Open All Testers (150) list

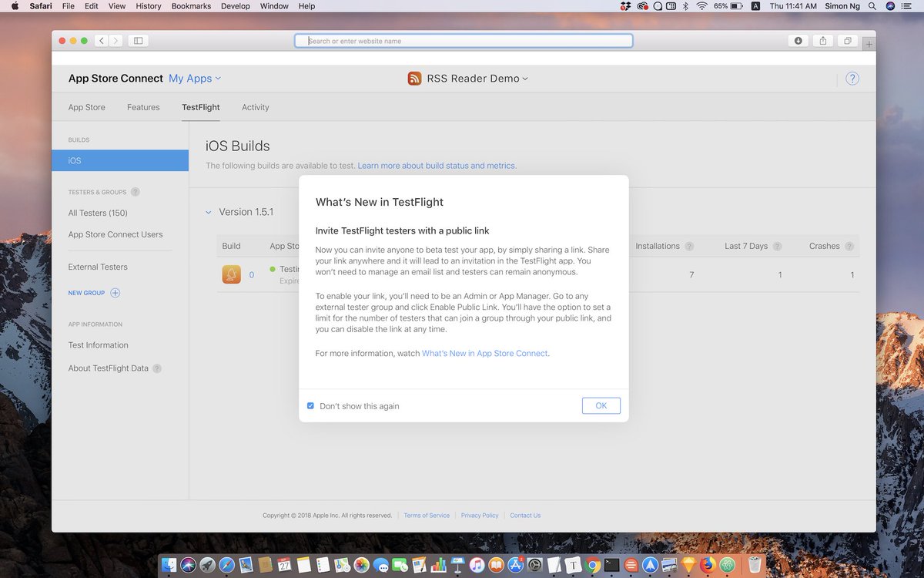(98, 213)
